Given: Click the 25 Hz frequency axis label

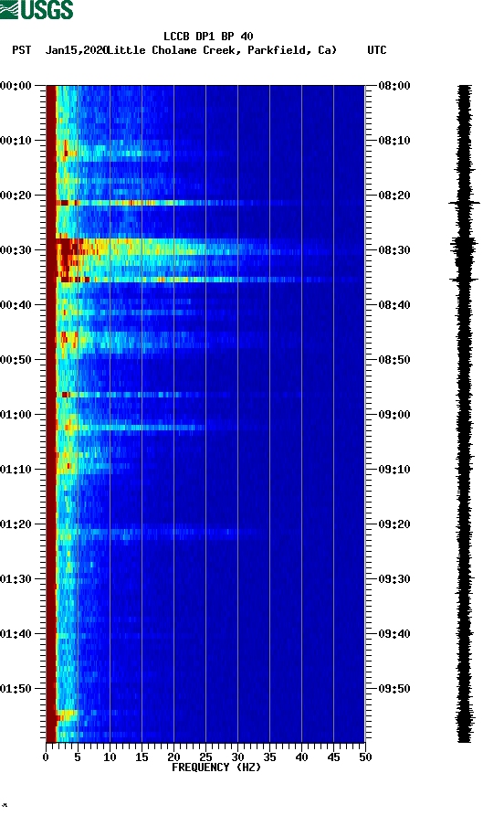Looking at the screenshot, I should (205, 757).
